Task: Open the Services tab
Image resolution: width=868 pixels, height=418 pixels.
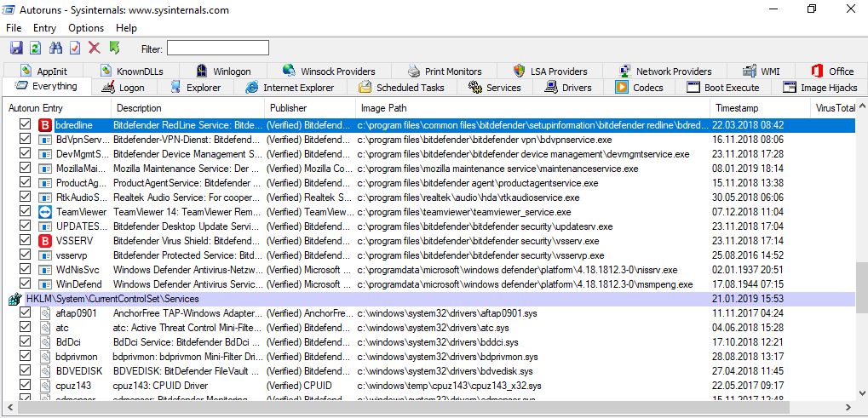Action: (x=495, y=88)
